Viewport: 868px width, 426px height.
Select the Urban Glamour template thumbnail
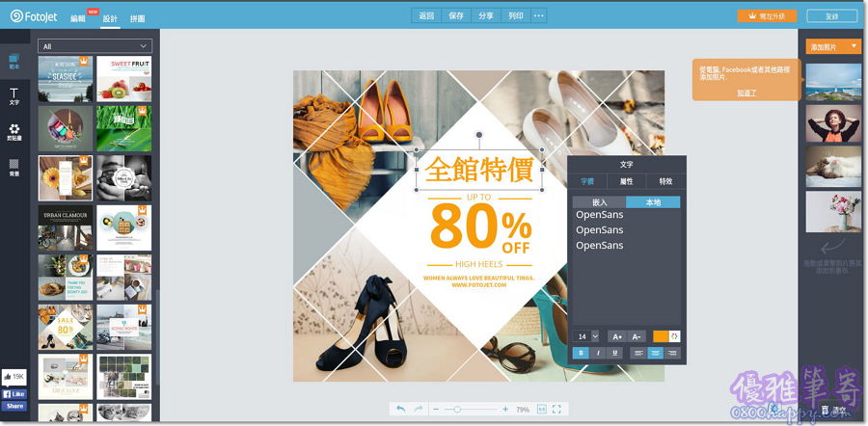[66, 227]
